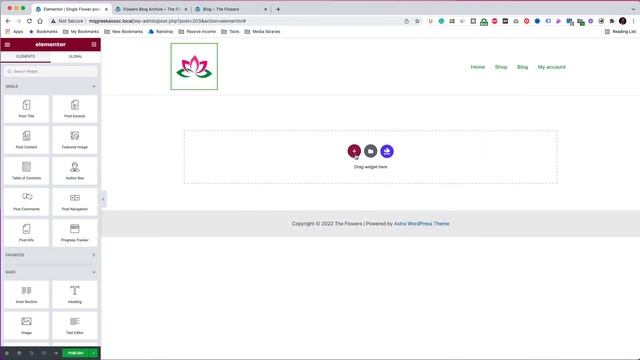This screenshot has height=360, width=640.
Task: Open responsive mode in the bottom bar
Action: click(x=44, y=353)
